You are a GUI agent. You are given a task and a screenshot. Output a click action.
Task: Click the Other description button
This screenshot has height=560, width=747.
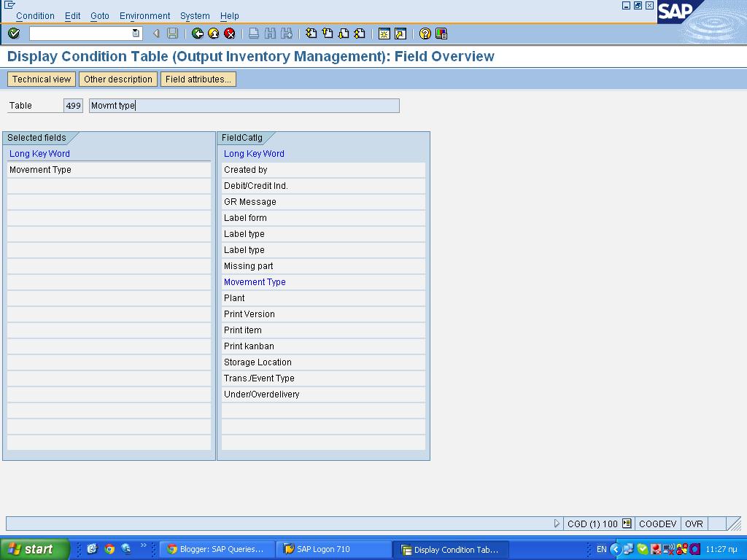pos(118,79)
